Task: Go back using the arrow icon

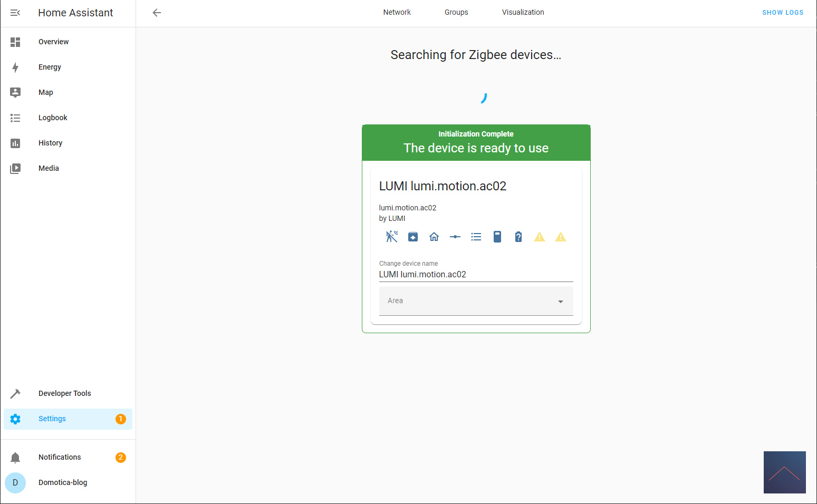Action: coord(157,13)
